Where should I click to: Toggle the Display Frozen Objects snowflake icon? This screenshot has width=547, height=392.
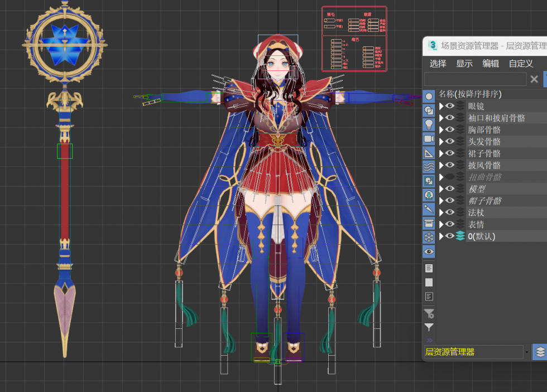(429, 237)
